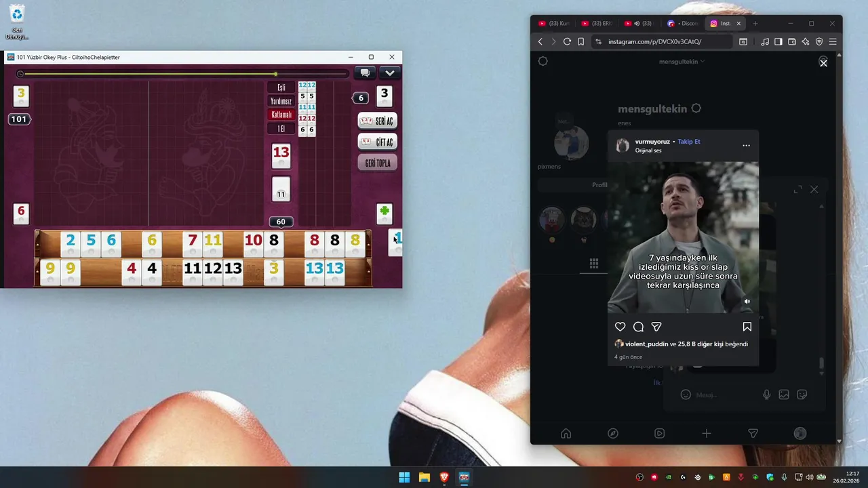Save the Instagram post with bookmark icon

pos(747,327)
